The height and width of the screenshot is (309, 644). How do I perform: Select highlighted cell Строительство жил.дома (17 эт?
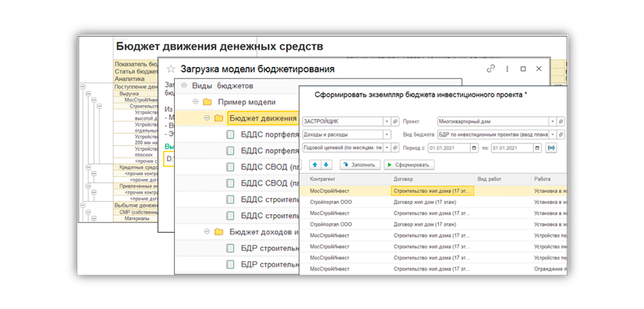(x=432, y=191)
